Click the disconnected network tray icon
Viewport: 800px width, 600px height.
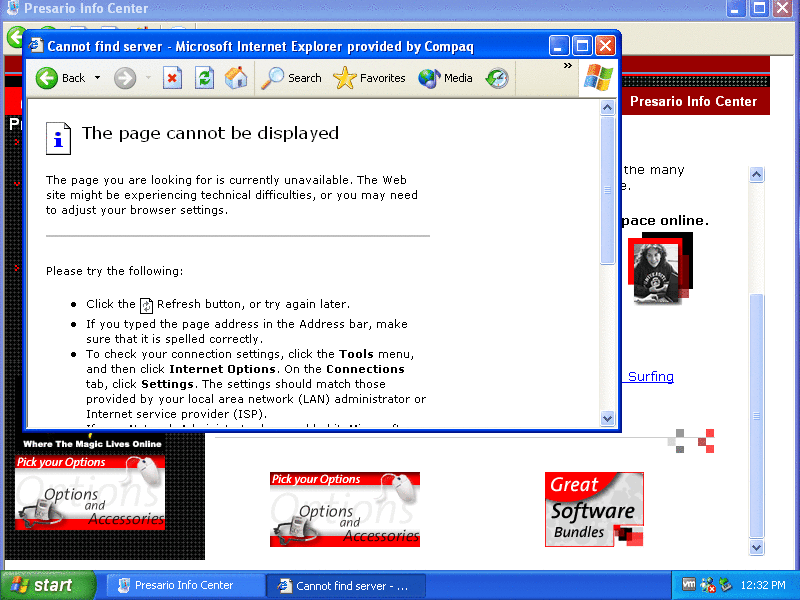click(x=708, y=585)
